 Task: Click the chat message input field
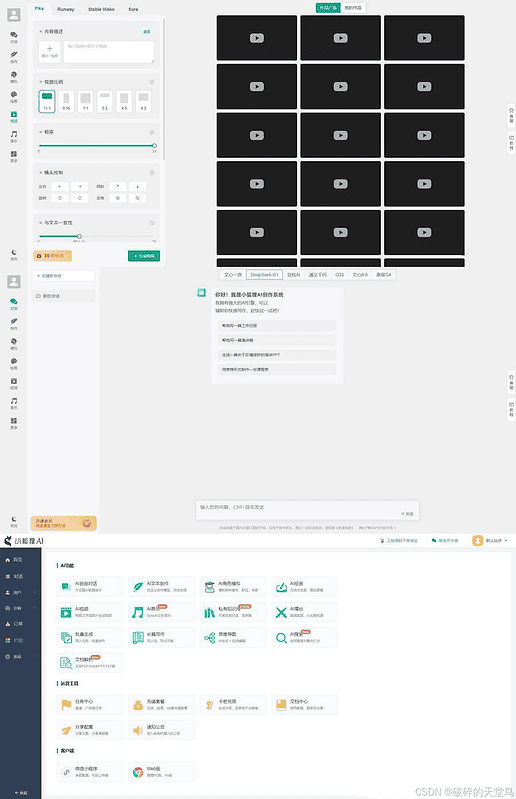click(x=307, y=510)
